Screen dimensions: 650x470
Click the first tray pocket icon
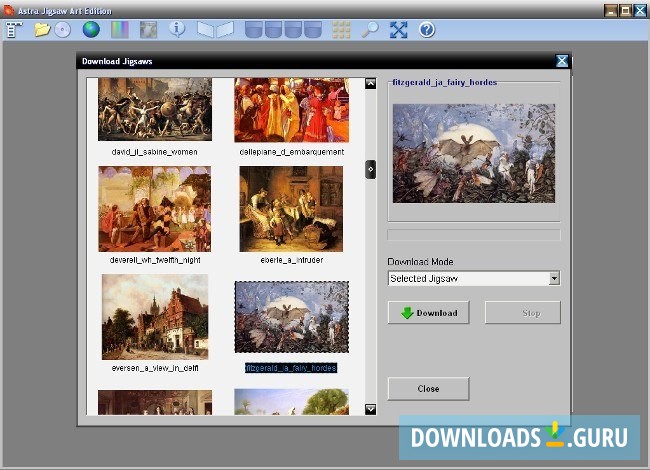click(253, 30)
